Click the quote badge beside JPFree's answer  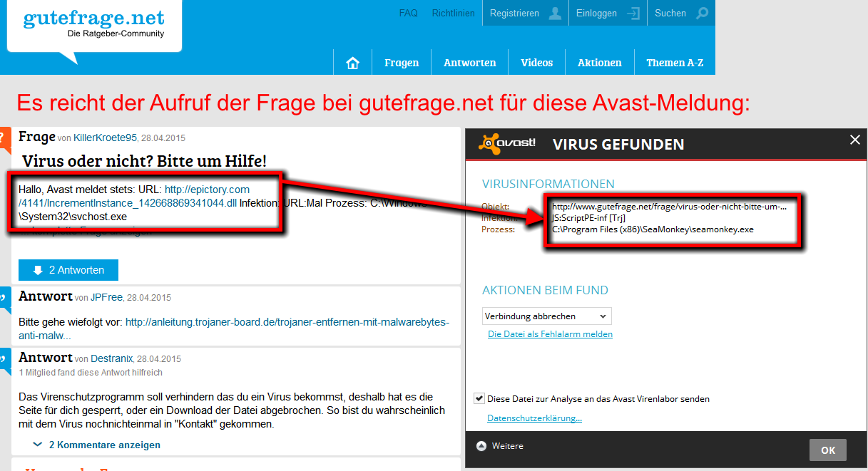(x=5, y=299)
